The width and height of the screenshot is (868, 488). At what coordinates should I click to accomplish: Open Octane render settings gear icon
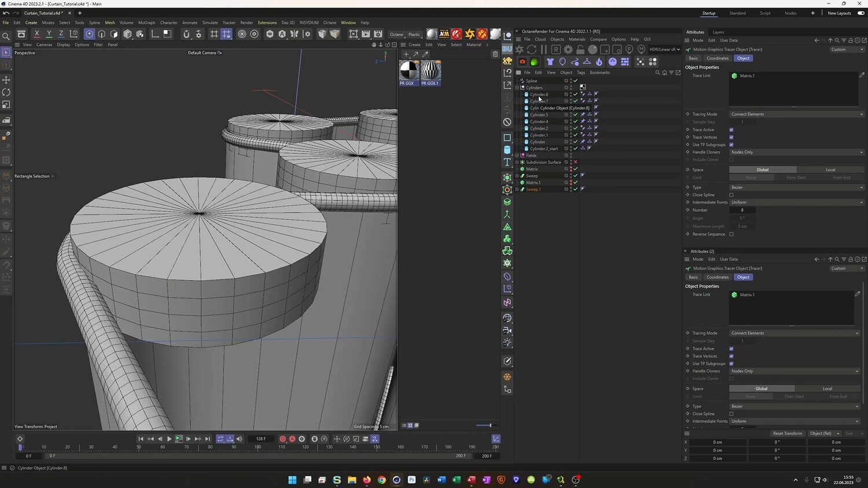[568, 50]
